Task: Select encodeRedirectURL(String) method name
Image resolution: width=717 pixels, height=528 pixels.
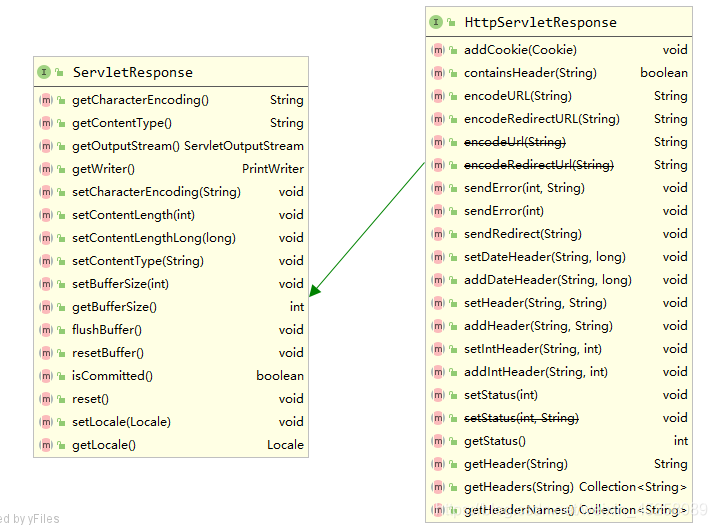Action: point(542,119)
